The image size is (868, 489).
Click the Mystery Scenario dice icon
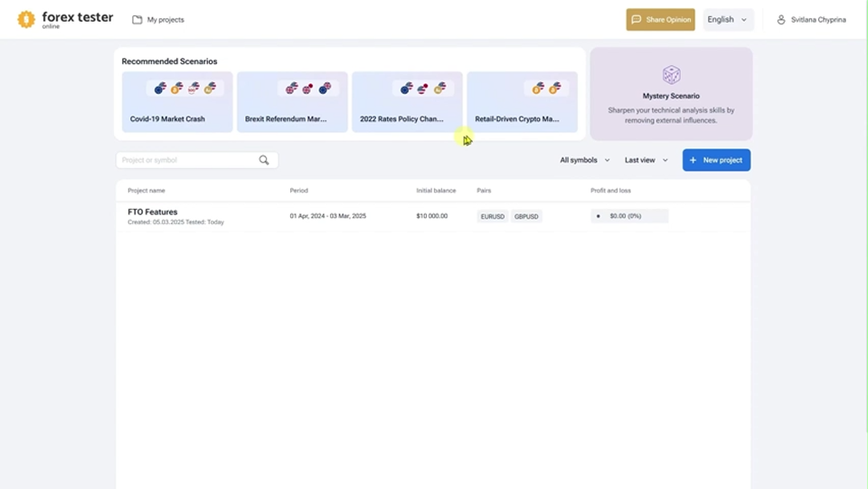pyautogui.click(x=671, y=75)
